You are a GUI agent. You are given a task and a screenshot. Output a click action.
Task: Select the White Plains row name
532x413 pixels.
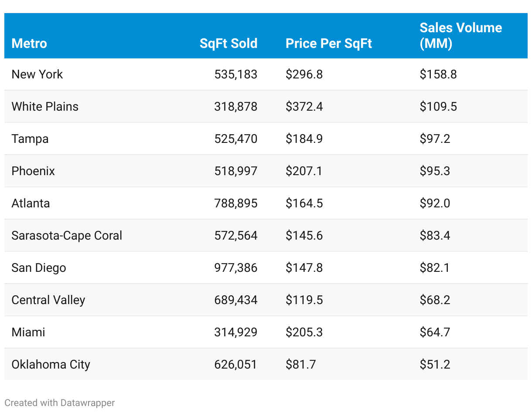point(45,107)
